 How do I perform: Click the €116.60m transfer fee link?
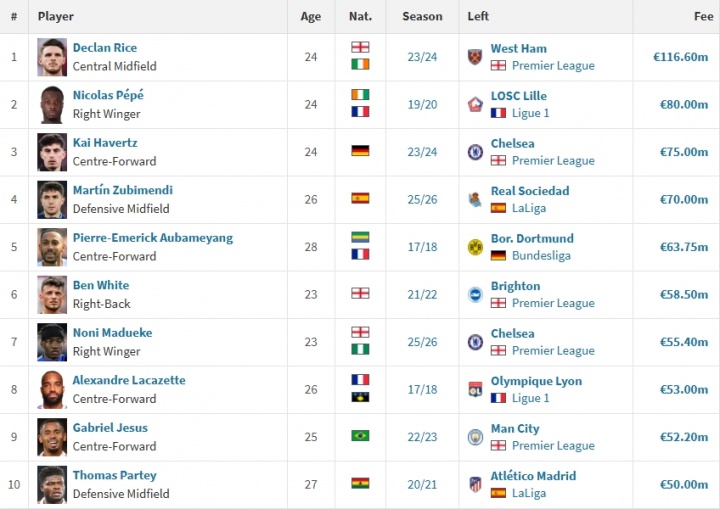pos(680,57)
